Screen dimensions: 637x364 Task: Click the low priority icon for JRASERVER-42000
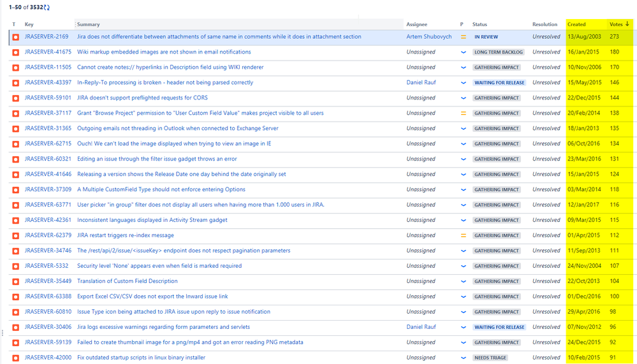coord(463,358)
